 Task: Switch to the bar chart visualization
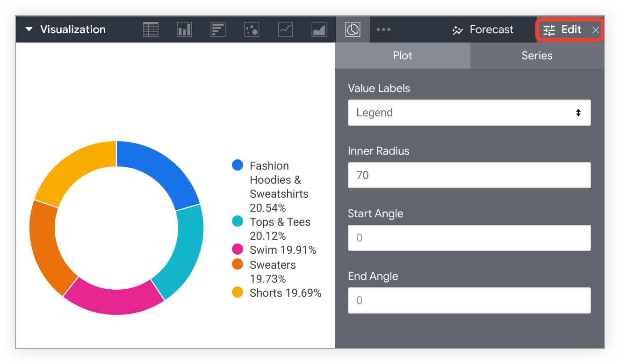218,29
